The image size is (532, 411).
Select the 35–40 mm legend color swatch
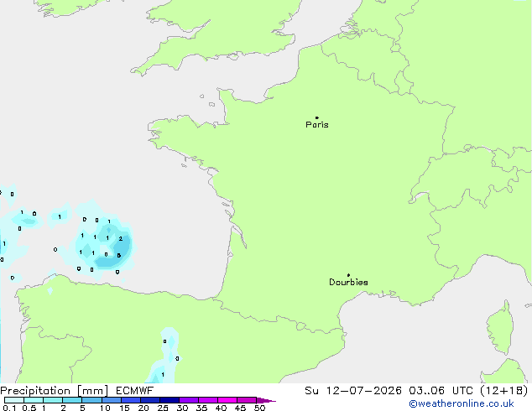[x=208, y=400]
